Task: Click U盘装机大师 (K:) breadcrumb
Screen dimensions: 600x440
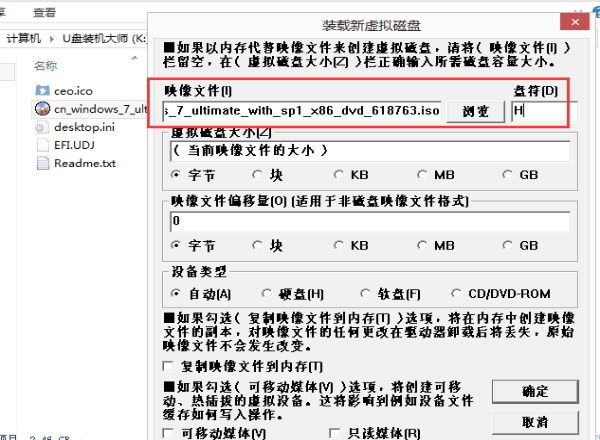Action: (104, 38)
